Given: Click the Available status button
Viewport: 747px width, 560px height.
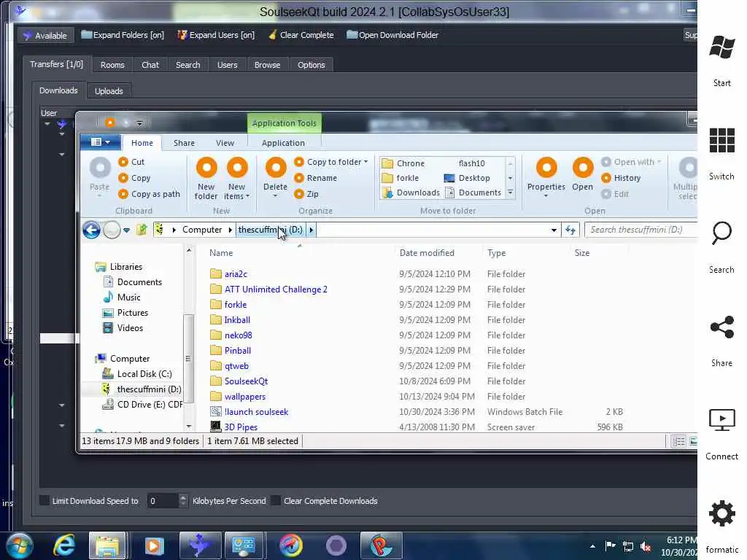Looking at the screenshot, I should 46,36.
